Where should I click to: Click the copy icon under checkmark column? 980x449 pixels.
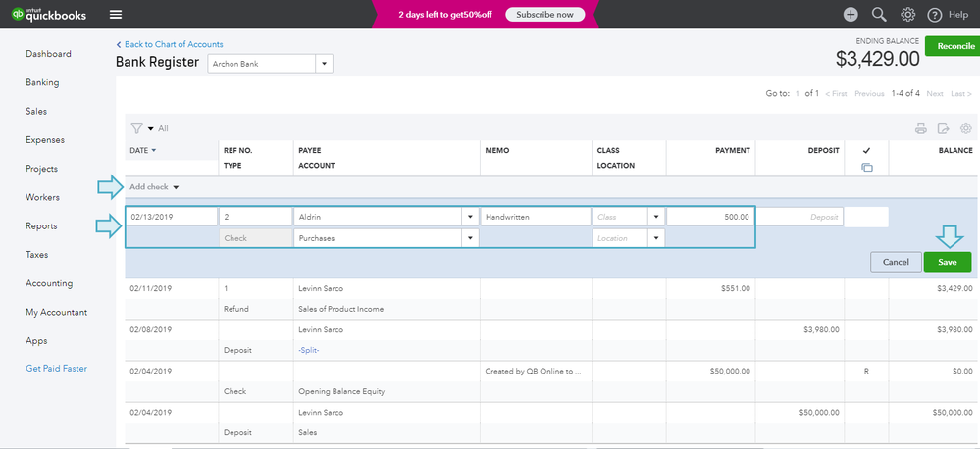(866, 168)
